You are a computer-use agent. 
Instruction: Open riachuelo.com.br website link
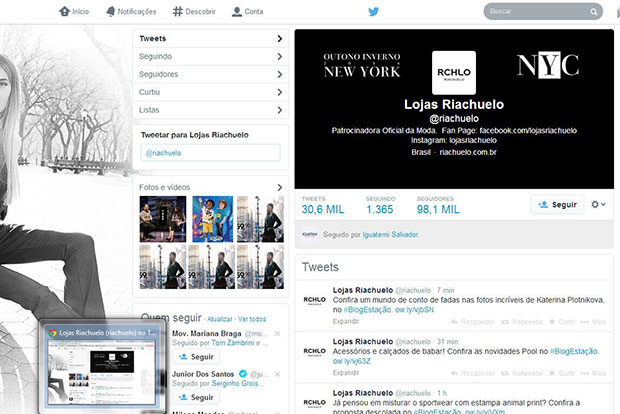coord(468,152)
